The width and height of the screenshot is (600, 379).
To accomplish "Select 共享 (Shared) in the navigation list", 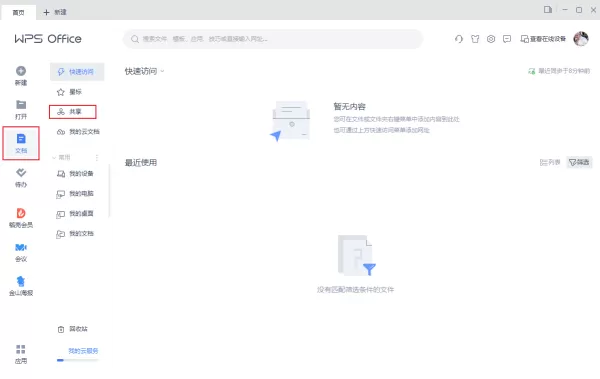I will click(x=73, y=112).
